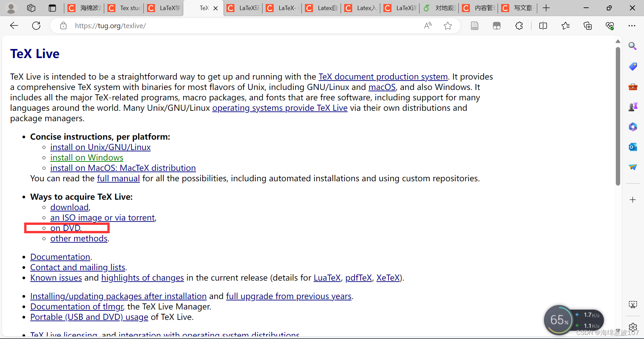
Task: Open the workspaces icon in title bar
Action: pyautogui.click(x=31, y=8)
